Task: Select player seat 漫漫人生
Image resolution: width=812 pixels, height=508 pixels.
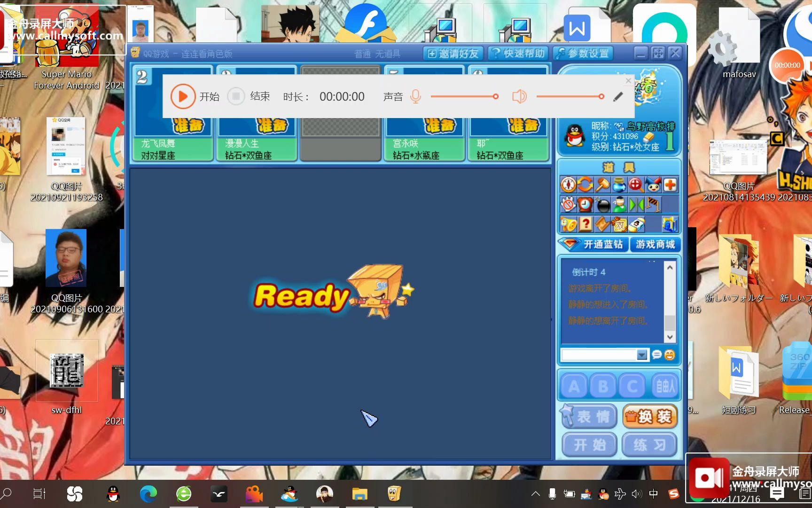Action: point(257,114)
